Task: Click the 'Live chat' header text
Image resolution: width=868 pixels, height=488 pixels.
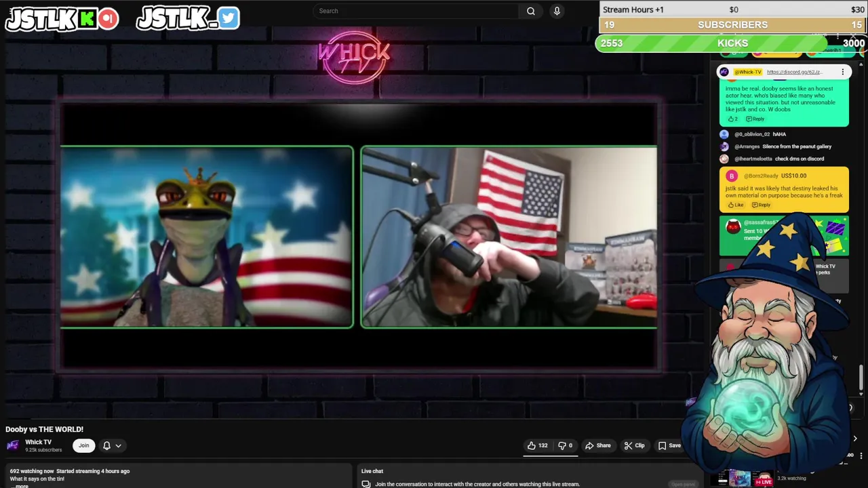Action: 372,471
